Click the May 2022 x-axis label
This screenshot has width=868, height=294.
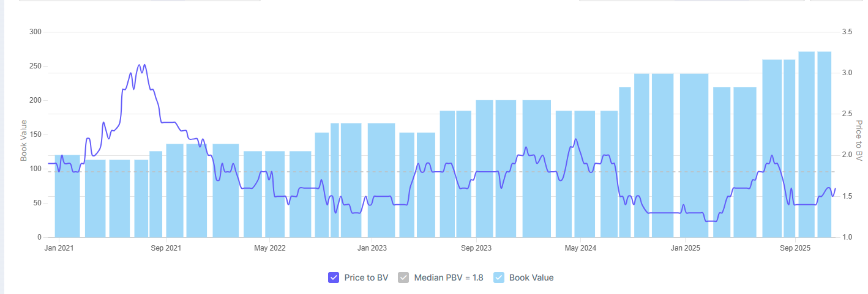(270, 248)
